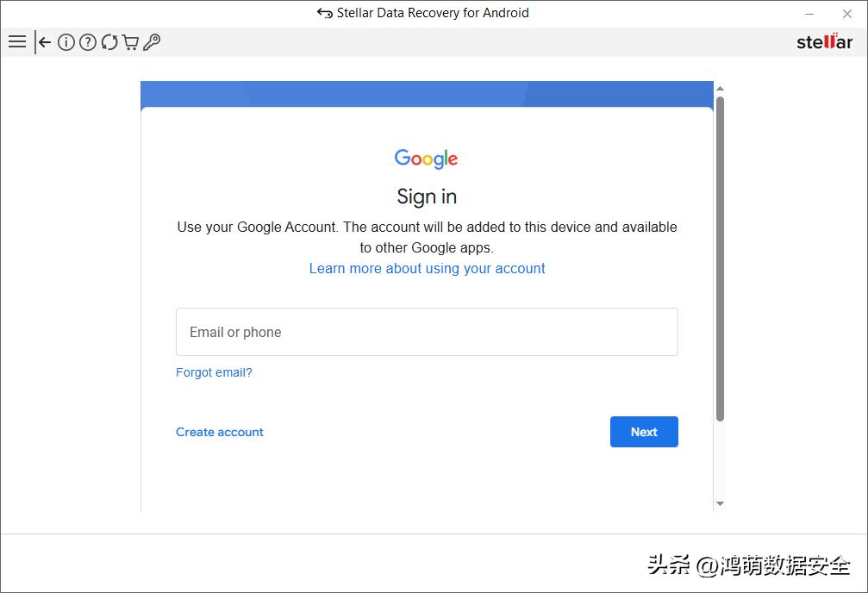Check for updates with circular arrows icon

109,42
